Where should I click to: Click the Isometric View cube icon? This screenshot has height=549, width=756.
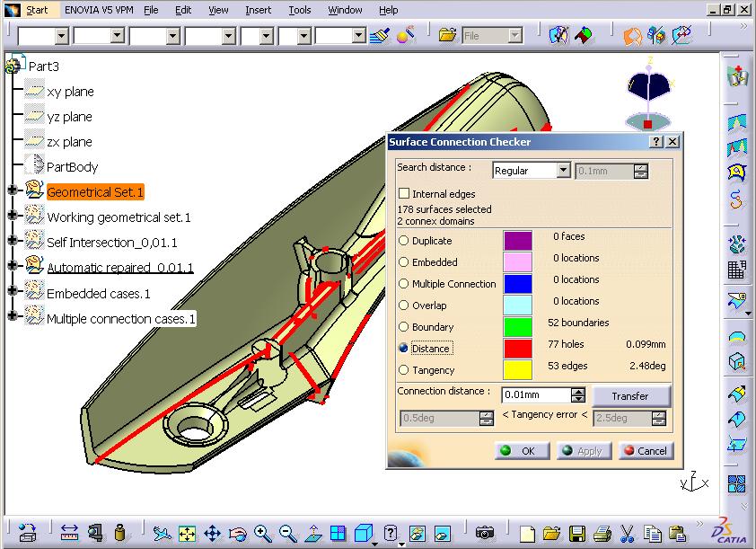(x=364, y=533)
